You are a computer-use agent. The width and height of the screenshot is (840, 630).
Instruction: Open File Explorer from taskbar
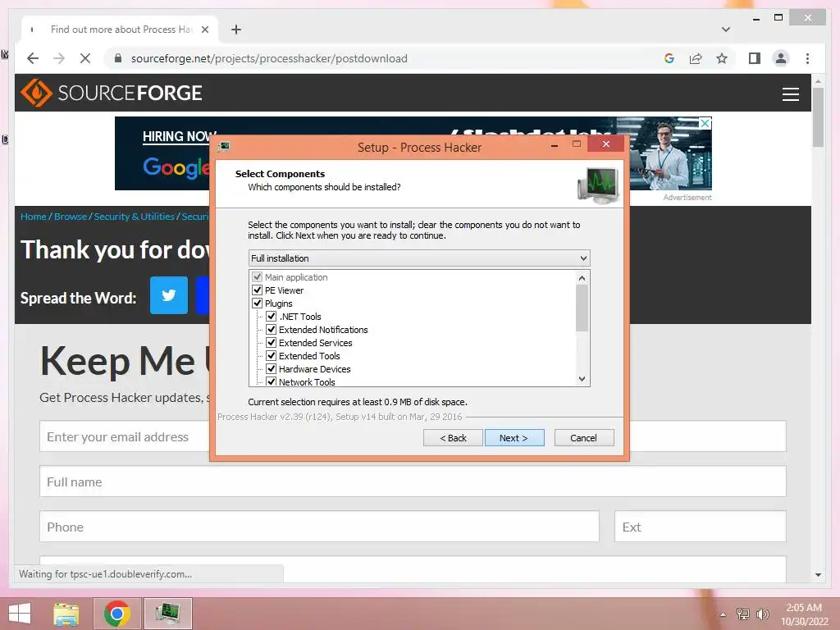click(66, 614)
